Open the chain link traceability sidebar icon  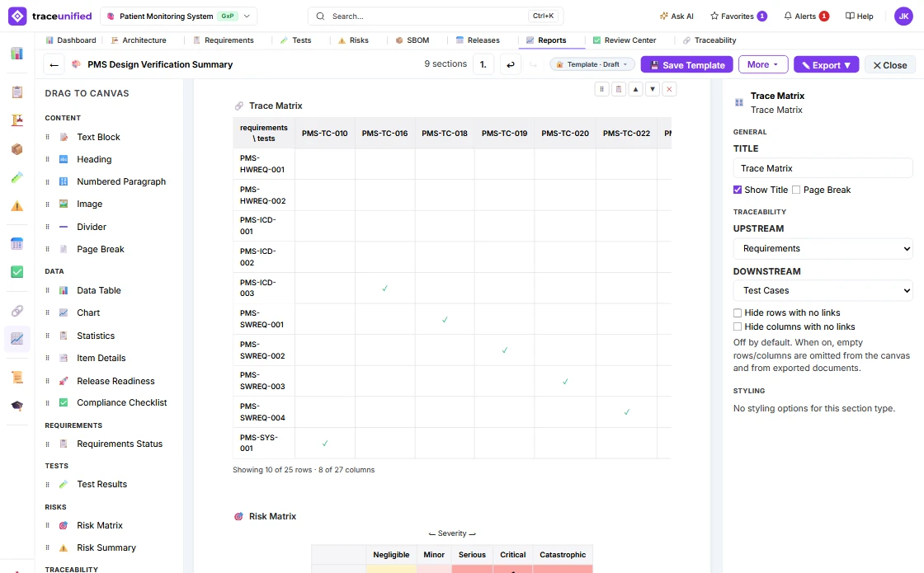pyautogui.click(x=17, y=310)
